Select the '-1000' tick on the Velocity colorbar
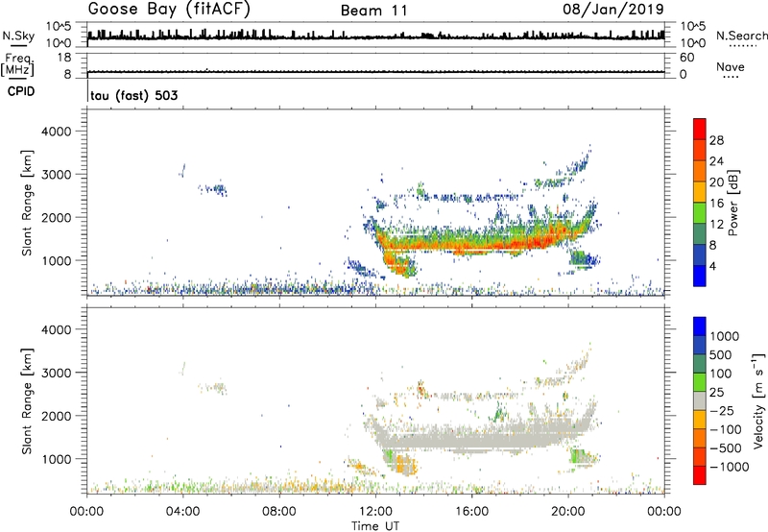Viewport: 768px width, 532px height. point(730,467)
